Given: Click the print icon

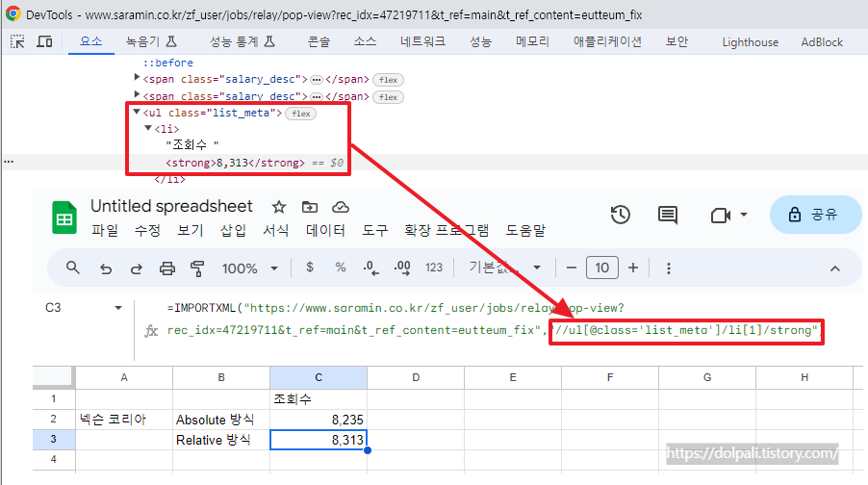Looking at the screenshot, I should coord(166,268).
